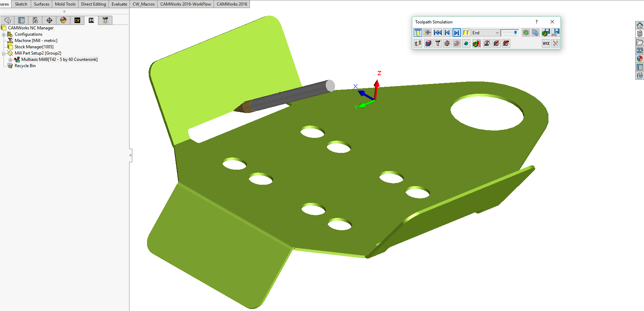Viewport: 644px width, 311px height.
Task: Save simulation image as JPG
Action: pos(555,33)
